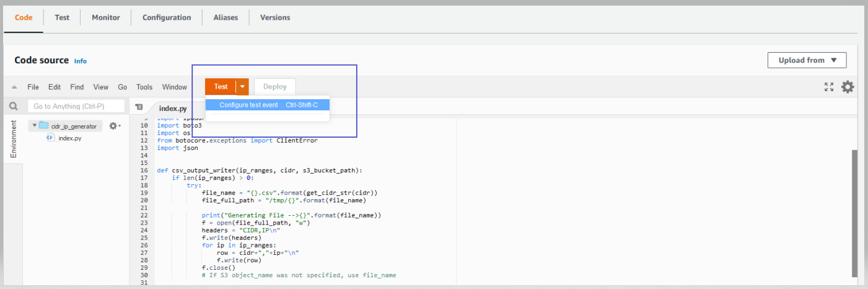Image resolution: width=868 pixels, height=289 pixels.
Task: Click the 'f.close()' code line
Action: coord(220,268)
